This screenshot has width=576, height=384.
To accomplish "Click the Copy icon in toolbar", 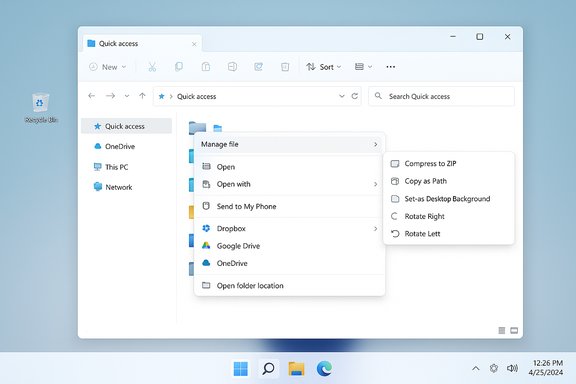I will (179, 67).
